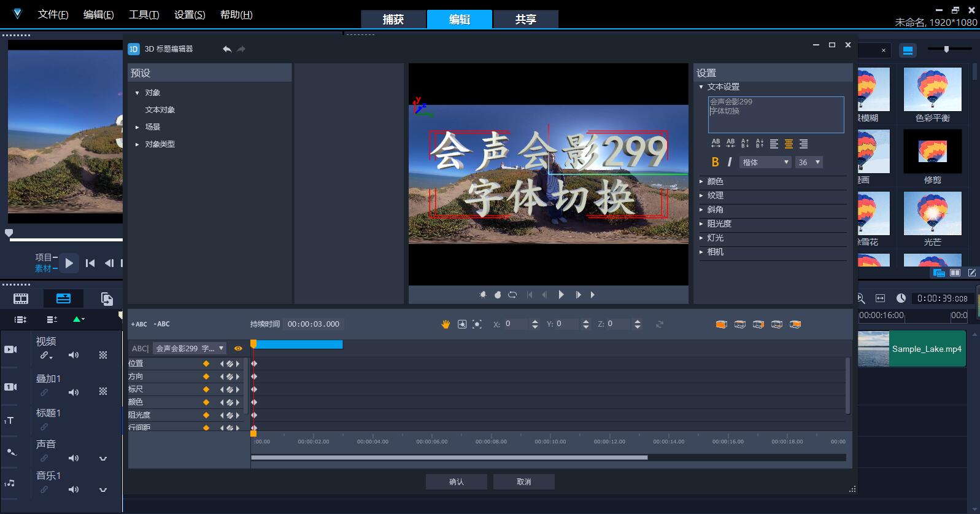This screenshot has height=514, width=980.
Task: Open storyboard view filmstrip icon
Action: [21, 299]
